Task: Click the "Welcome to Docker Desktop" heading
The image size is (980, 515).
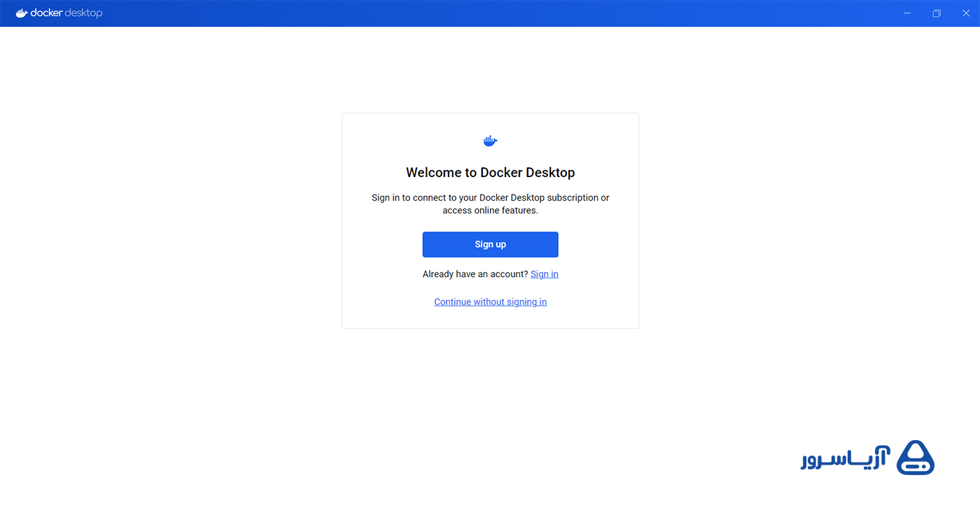Action: click(x=490, y=173)
